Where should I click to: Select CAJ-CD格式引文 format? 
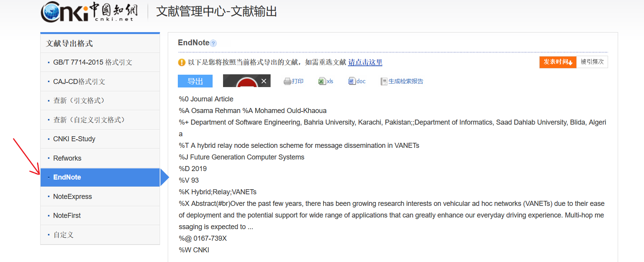(100, 82)
